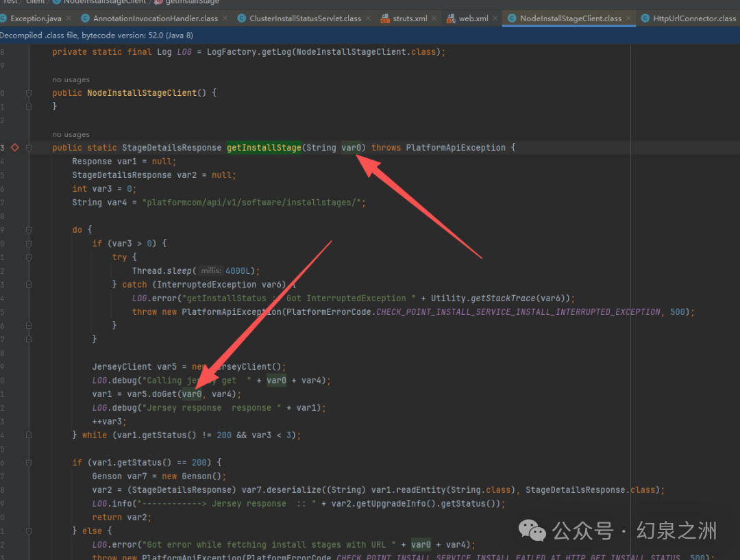This screenshot has width=740, height=560.
Task: Click the class icon on NodeInstallStageClient.class tab
Action: [512, 18]
